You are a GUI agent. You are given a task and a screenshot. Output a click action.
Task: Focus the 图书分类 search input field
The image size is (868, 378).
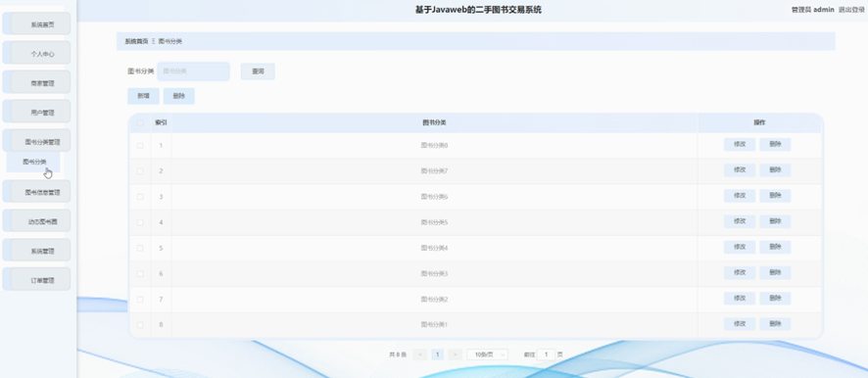[x=193, y=71]
